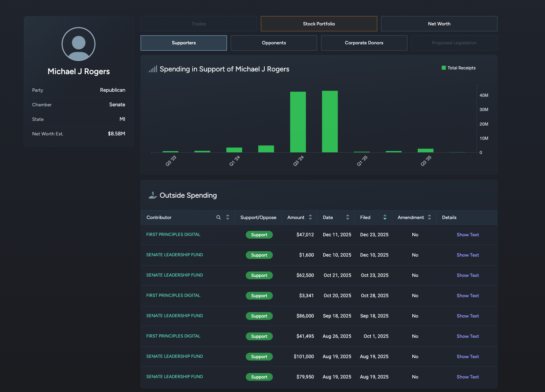Click the tallest green bar in chart
The height and width of the screenshot is (392, 545).
pos(330,122)
